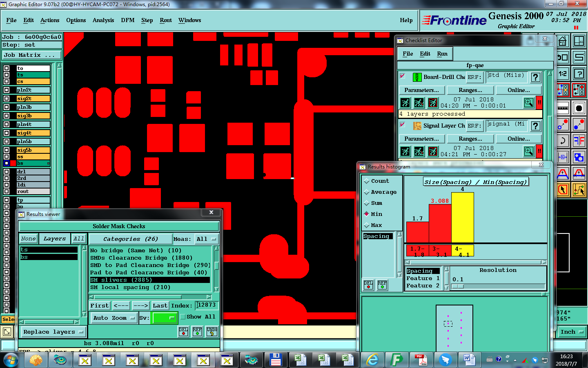The width and height of the screenshot is (588, 368).
Task: Open the Auto Zoom dropdown
Action: tap(114, 318)
